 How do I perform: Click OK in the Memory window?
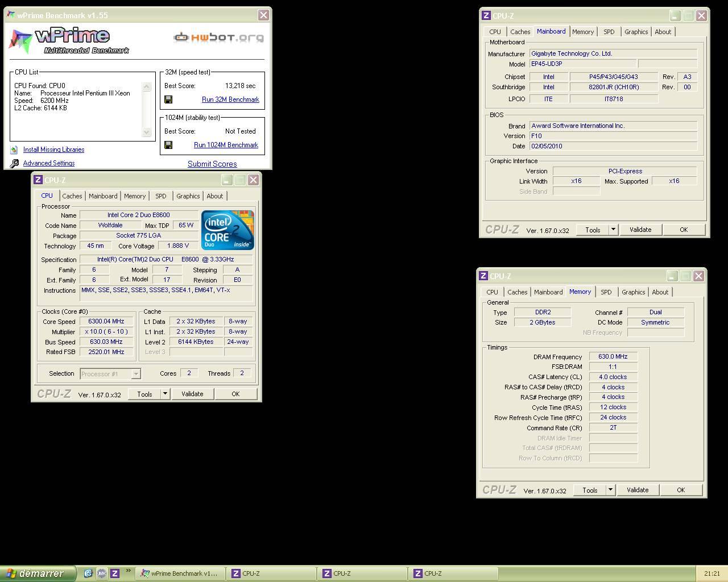coord(681,490)
